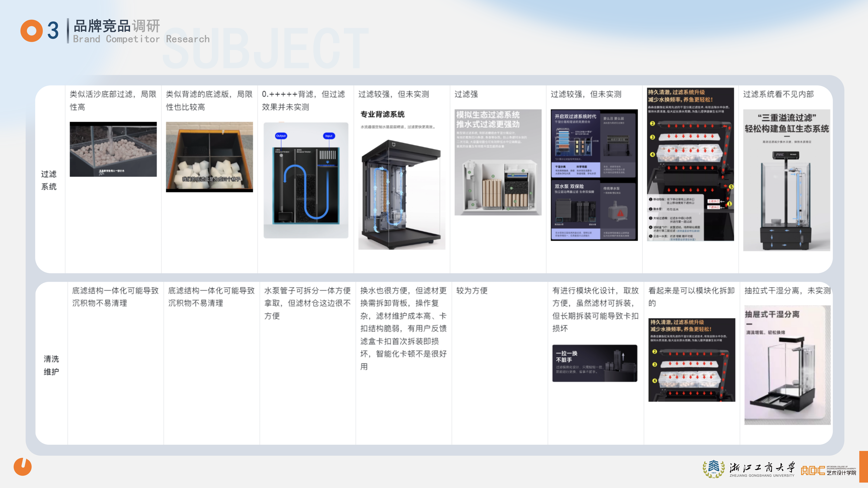Click the 过滤系统 row label
The height and width of the screenshot is (488, 868).
point(49,180)
